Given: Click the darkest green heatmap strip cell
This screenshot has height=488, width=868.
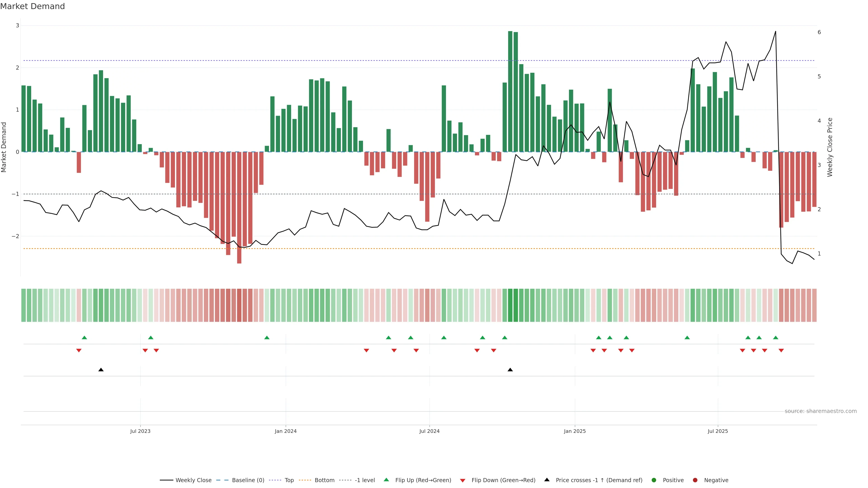Looking at the screenshot, I should pos(510,305).
